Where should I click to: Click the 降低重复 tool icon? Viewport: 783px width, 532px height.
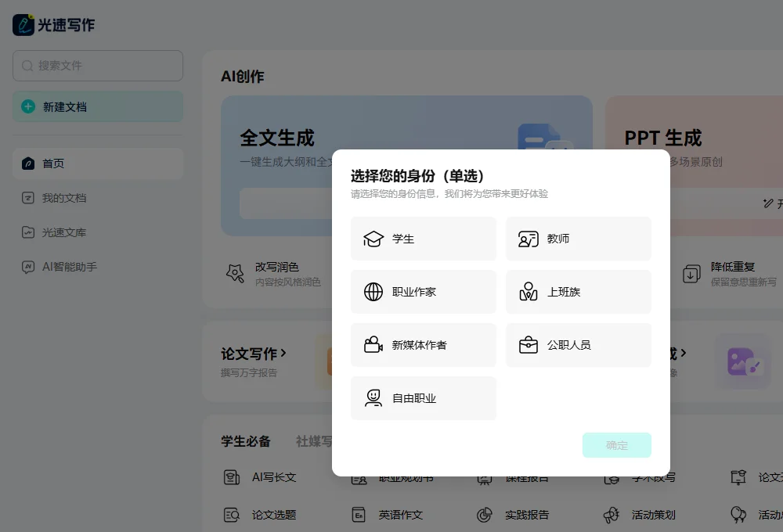691,274
